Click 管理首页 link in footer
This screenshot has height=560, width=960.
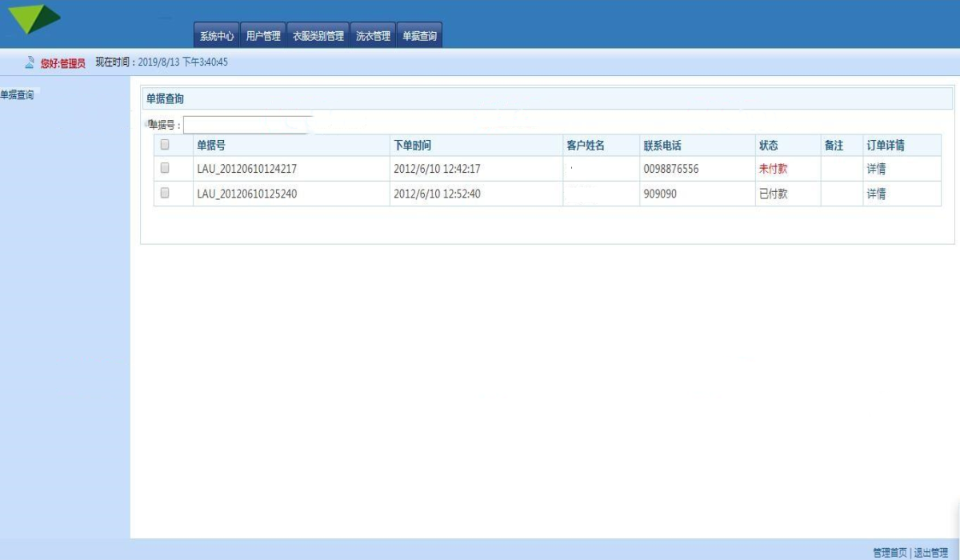tap(890, 553)
